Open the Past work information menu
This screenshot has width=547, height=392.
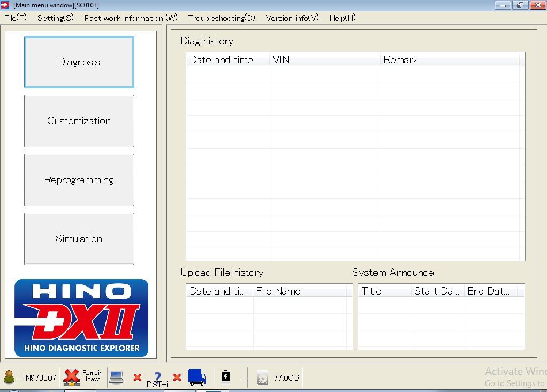pyautogui.click(x=130, y=18)
